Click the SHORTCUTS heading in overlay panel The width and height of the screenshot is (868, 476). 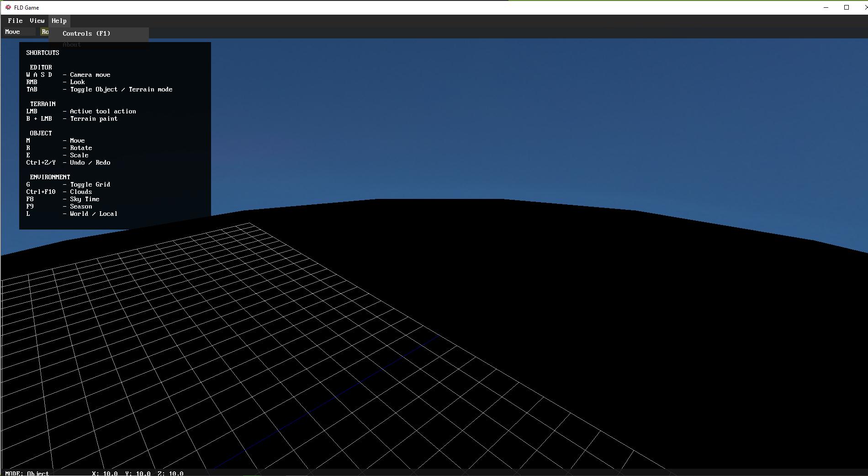pyautogui.click(x=42, y=53)
